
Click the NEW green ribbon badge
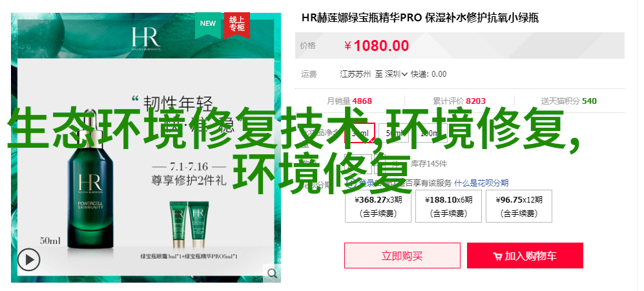tap(208, 25)
